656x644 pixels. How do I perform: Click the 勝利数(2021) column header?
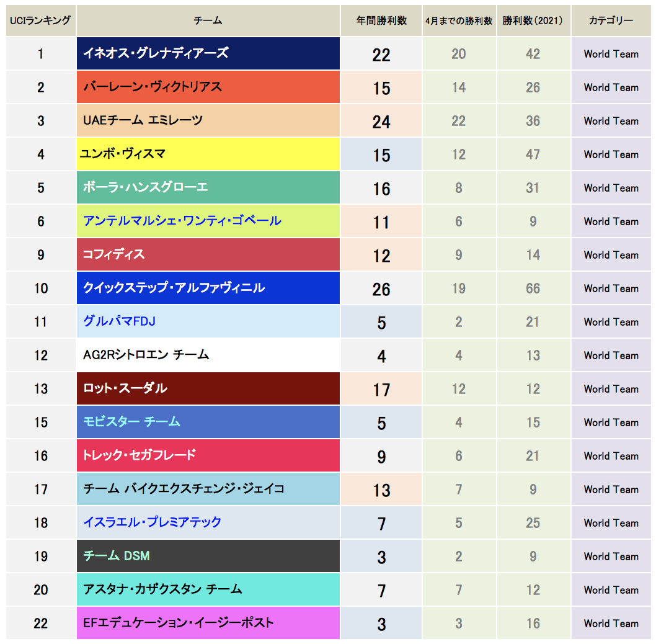(x=533, y=20)
